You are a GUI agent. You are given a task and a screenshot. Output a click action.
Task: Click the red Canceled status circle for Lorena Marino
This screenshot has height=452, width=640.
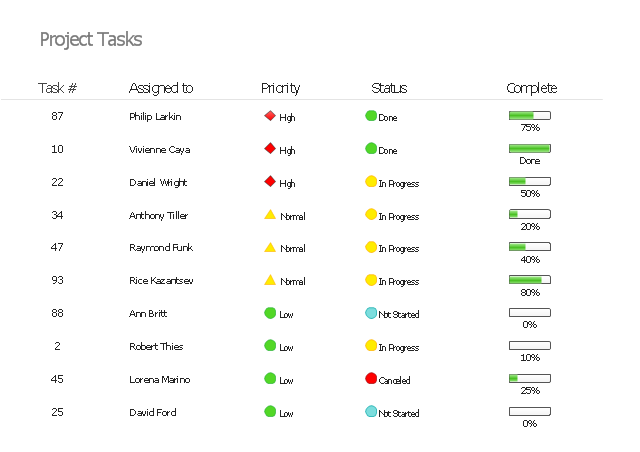tap(371, 379)
